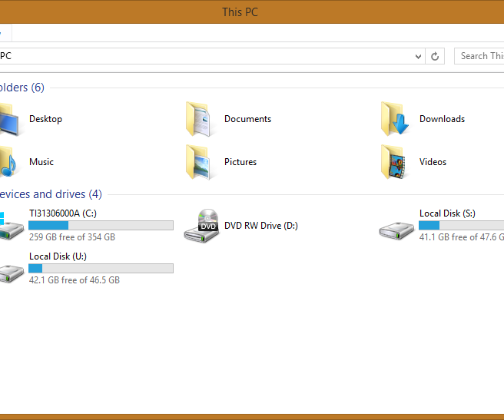Click the '41.1 GB free' text under S:

point(461,237)
